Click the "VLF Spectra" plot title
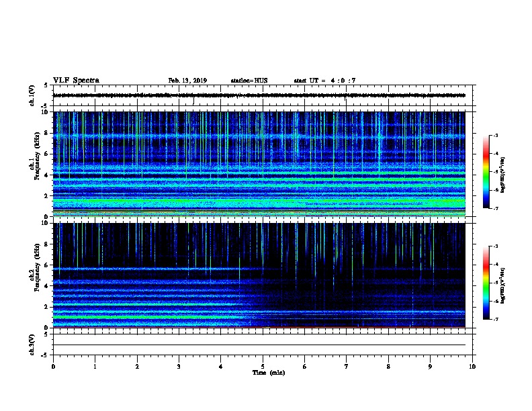This screenshot has height=411, width=532. pos(76,81)
